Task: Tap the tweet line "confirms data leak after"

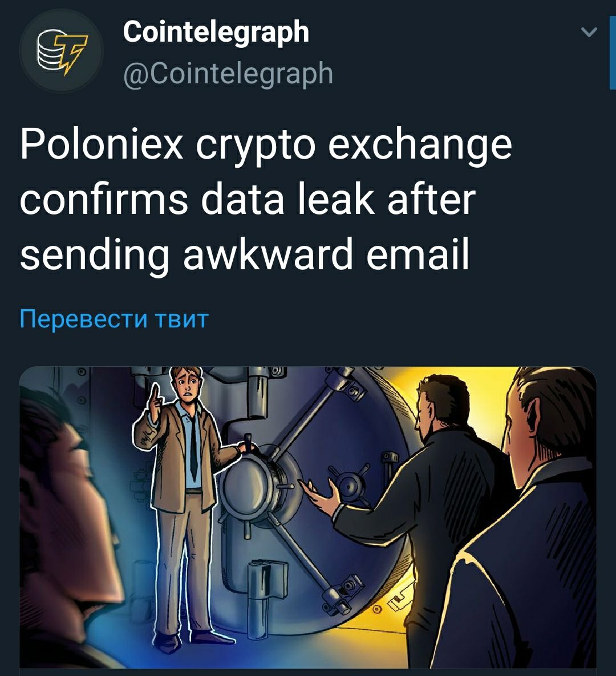Action: pos(248,200)
